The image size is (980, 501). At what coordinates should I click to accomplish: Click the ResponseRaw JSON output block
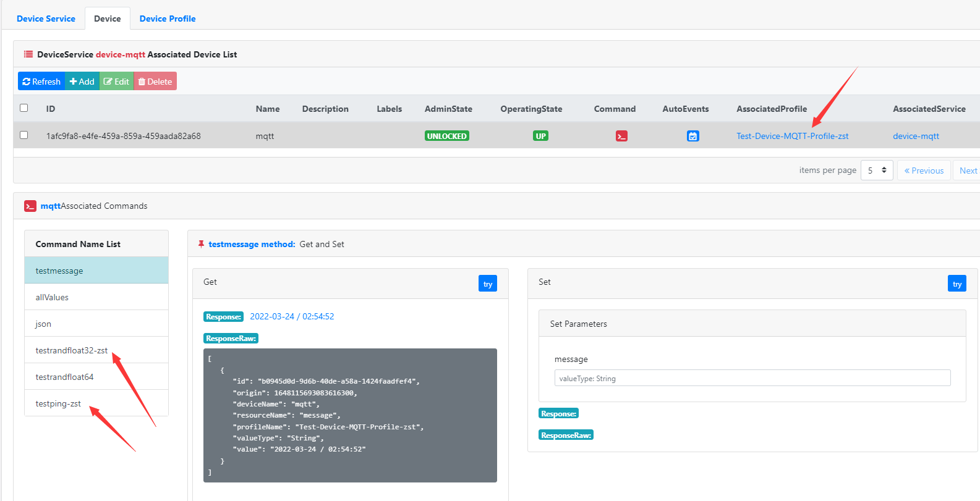pos(350,415)
